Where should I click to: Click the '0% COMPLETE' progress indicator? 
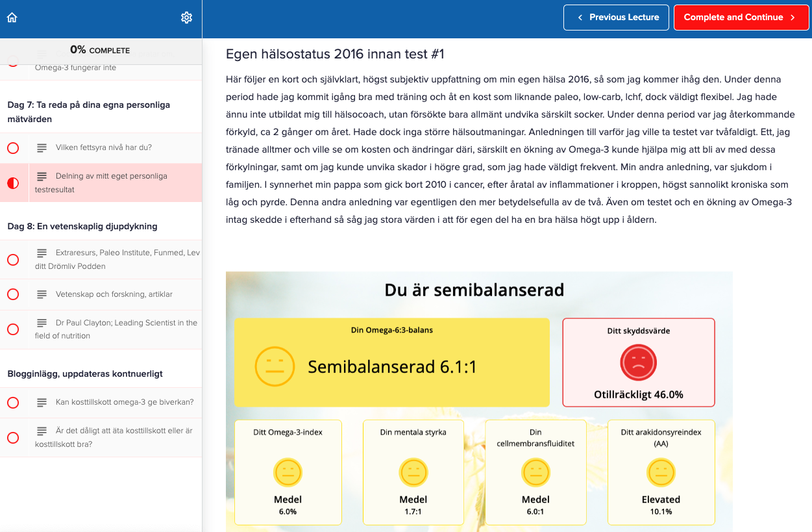(100, 50)
